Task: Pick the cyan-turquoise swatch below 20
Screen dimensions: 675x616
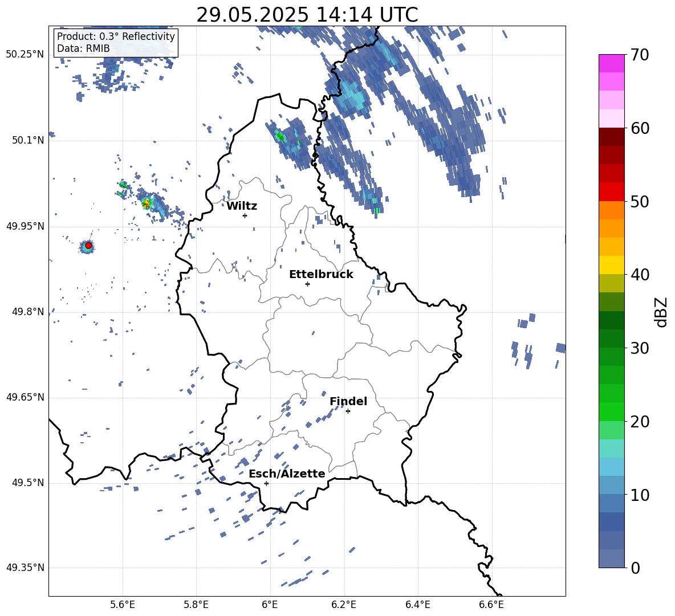Action: (x=612, y=448)
